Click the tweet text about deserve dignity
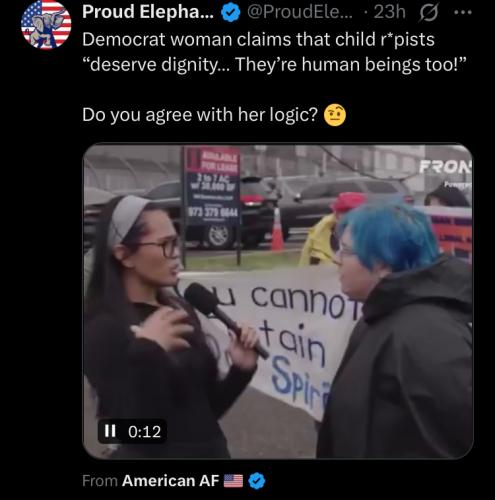The width and height of the screenshot is (495, 500). pos(274,65)
